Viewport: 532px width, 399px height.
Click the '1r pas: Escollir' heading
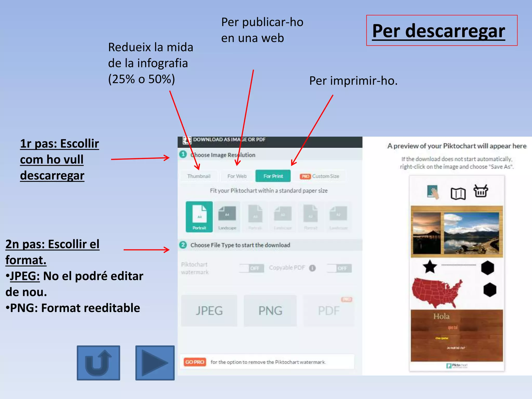tap(59, 144)
